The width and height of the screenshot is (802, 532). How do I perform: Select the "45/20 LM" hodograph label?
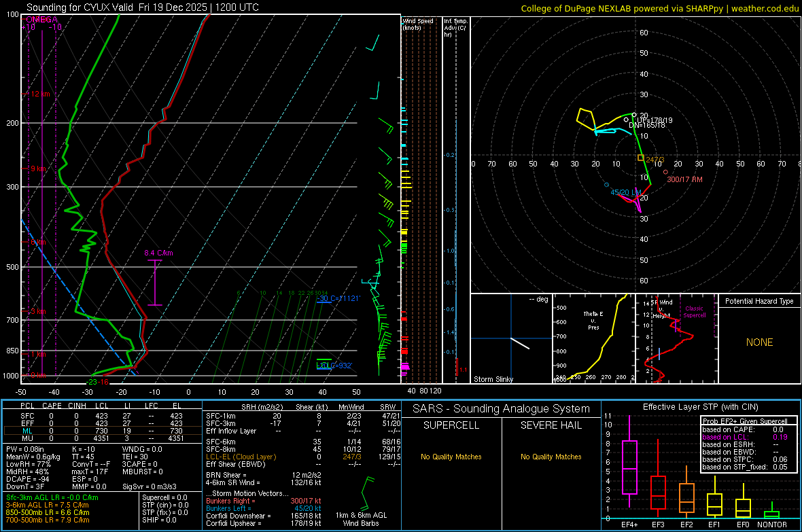tap(625, 192)
